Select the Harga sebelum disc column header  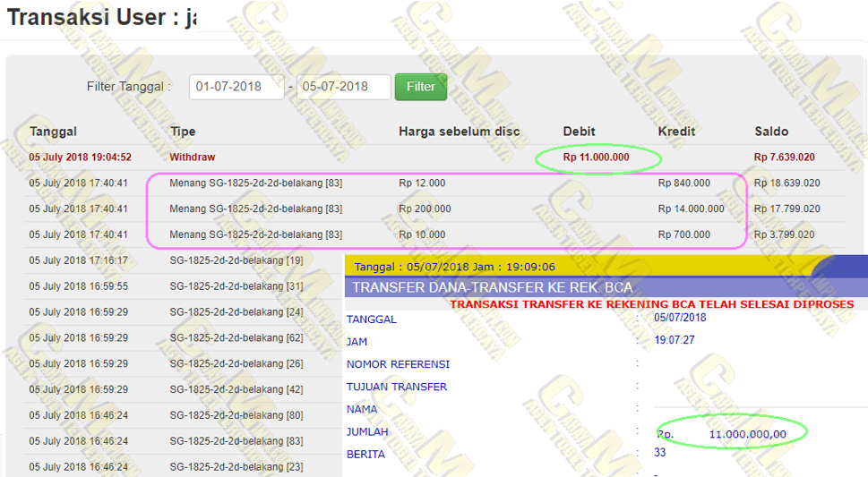coord(459,132)
